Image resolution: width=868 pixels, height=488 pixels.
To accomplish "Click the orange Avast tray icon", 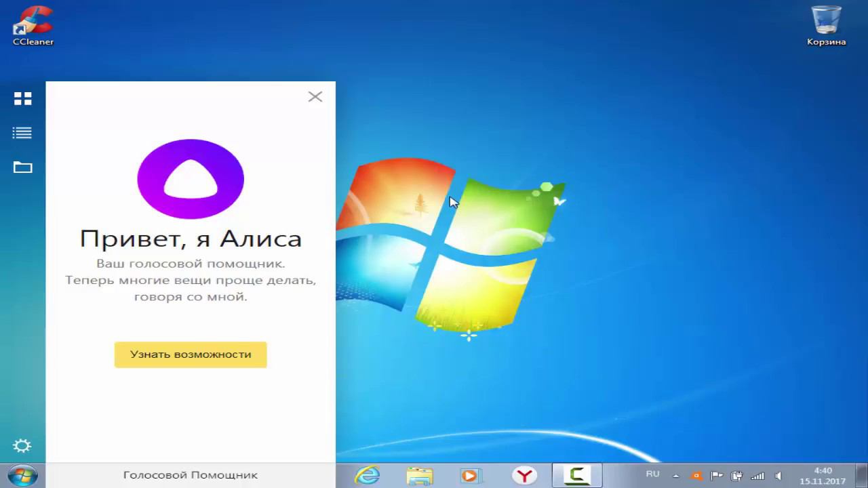I will coord(696,476).
